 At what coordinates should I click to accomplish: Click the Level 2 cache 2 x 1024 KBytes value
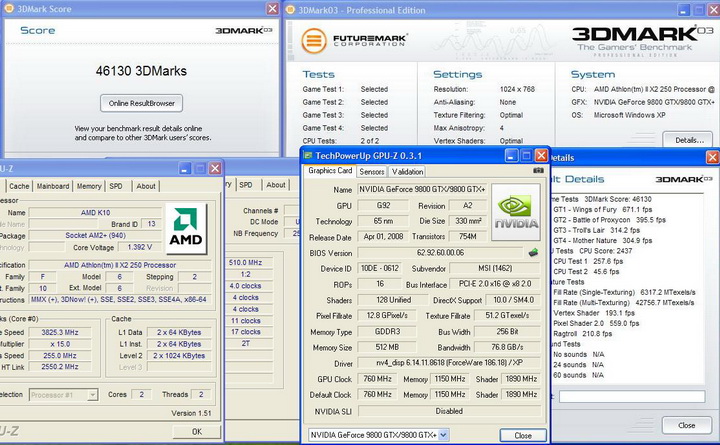179,355
